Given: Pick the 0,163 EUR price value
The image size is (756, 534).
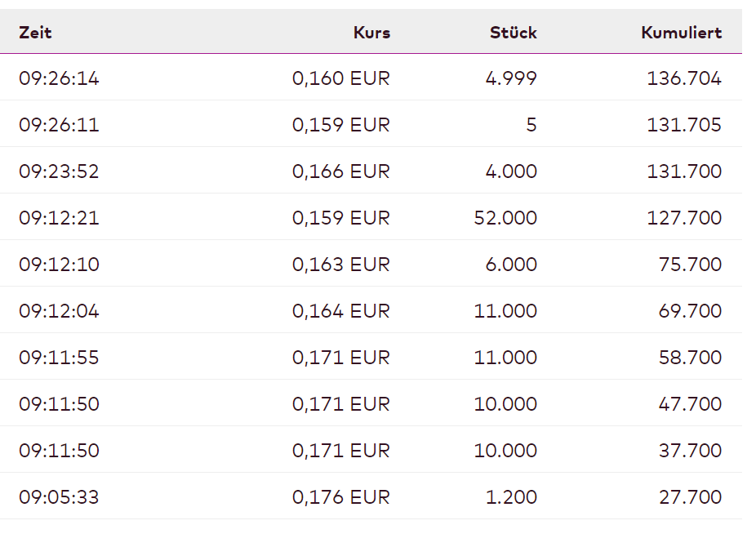Looking at the screenshot, I should [x=341, y=265].
